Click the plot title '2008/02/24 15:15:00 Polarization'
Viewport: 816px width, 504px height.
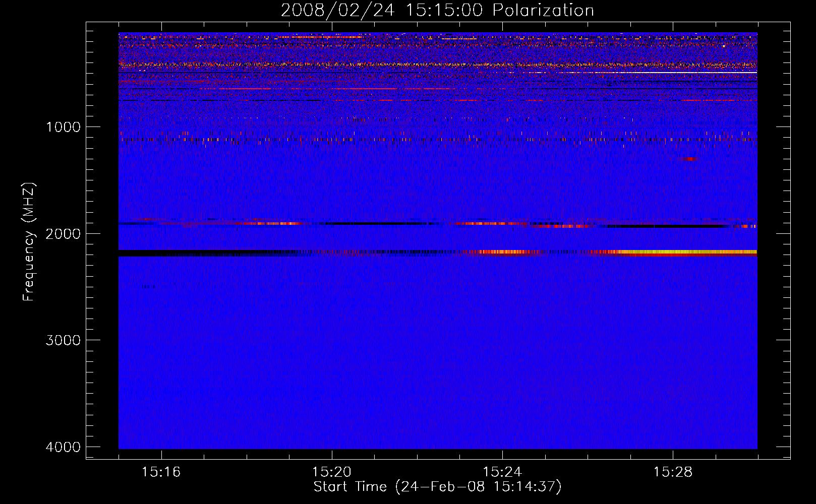(437, 10)
